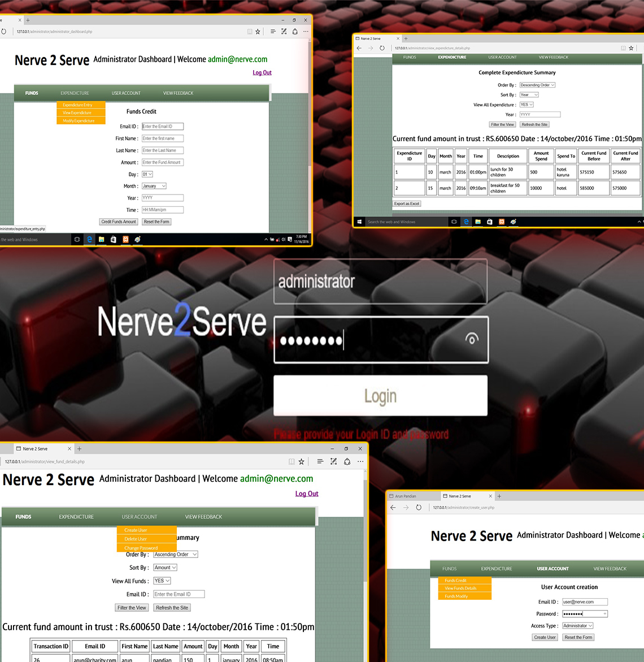Click the Export as Excel button

click(x=407, y=204)
